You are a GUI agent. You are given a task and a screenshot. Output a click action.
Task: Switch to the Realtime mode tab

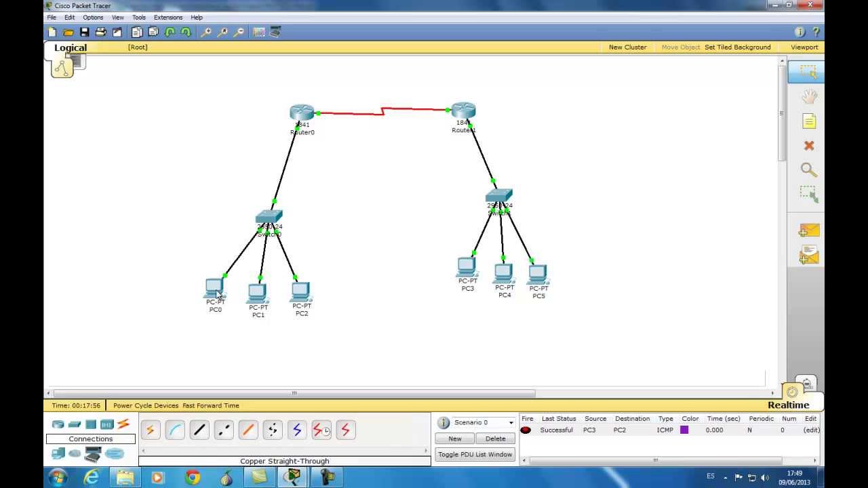coord(788,405)
